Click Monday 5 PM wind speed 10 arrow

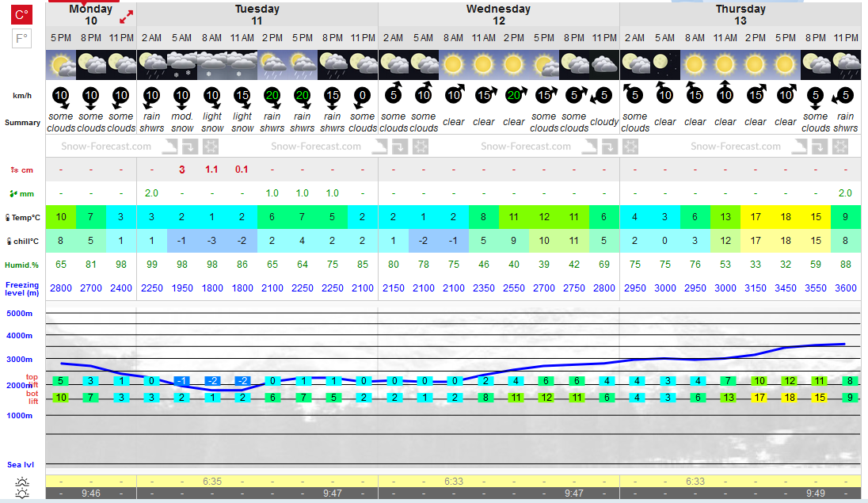(61, 97)
